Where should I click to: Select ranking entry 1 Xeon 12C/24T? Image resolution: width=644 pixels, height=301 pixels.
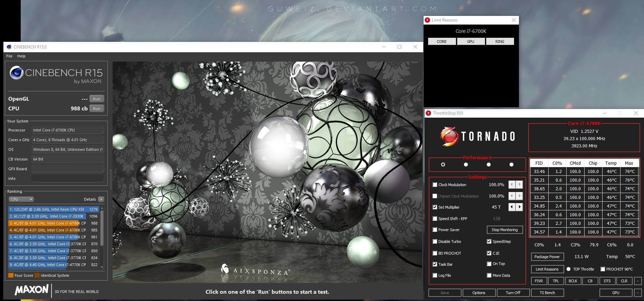click(x=54, y=209)
